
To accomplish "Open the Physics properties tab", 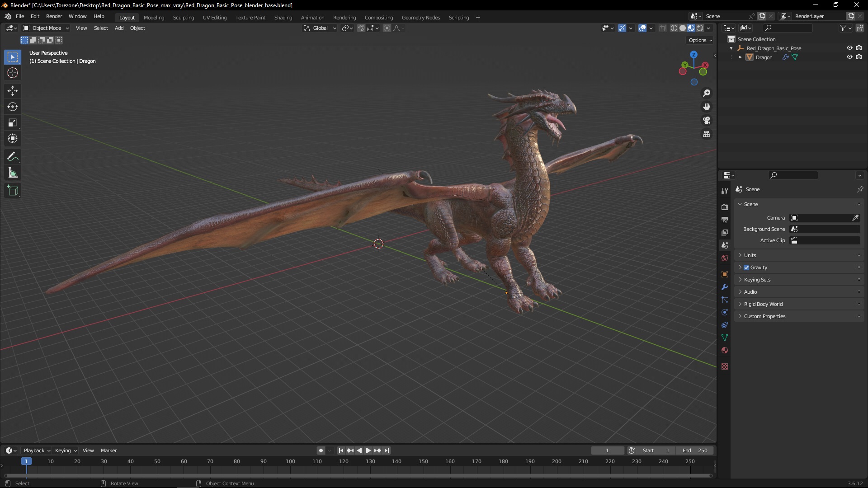I will click(x=725, y=312).
